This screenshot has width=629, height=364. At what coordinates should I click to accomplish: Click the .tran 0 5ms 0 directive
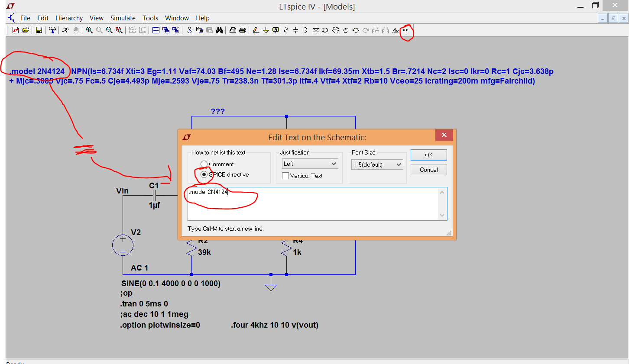tap(144, 304)
